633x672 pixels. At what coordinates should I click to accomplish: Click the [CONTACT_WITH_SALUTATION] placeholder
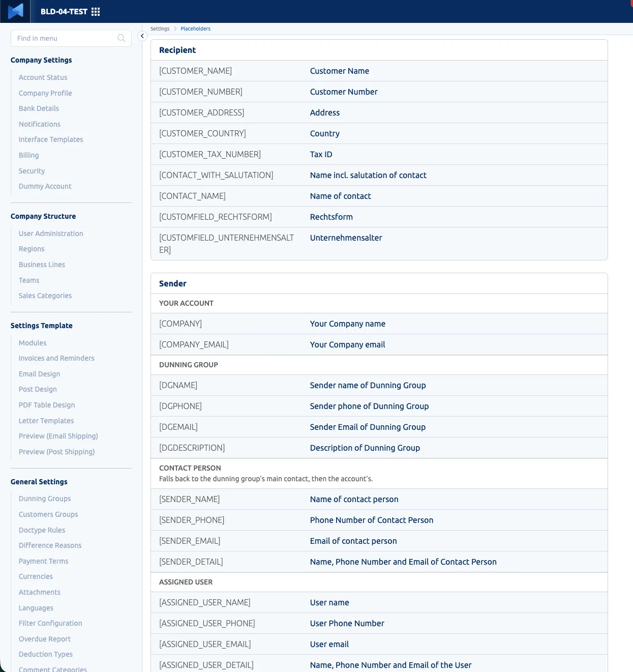[x=216, y=175]
